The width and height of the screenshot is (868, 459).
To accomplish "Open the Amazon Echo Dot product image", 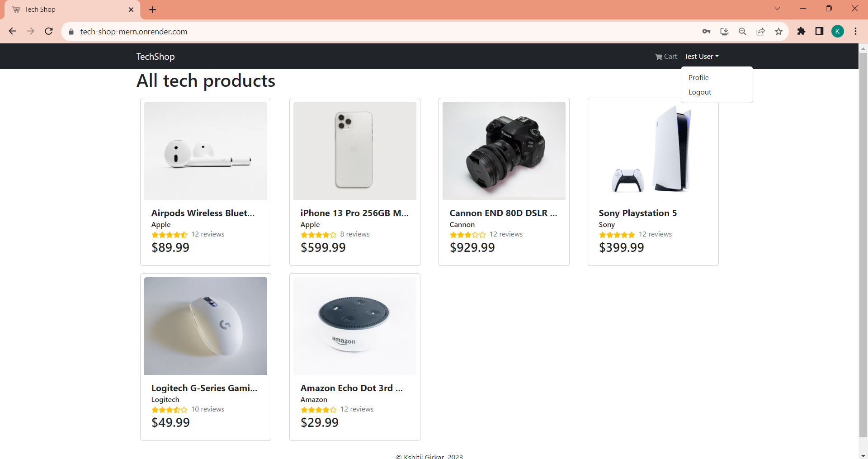I will click(x=354, y=326).
